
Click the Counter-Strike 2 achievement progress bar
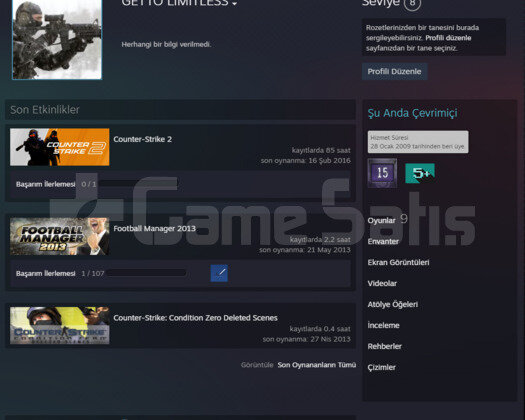[138, 184]
